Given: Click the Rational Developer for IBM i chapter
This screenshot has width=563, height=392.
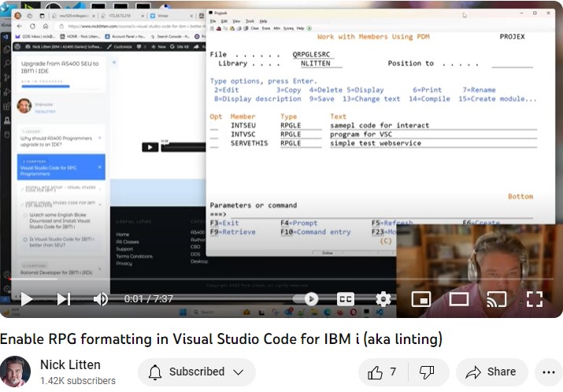Looking at the screenshot, I should 57,272.
